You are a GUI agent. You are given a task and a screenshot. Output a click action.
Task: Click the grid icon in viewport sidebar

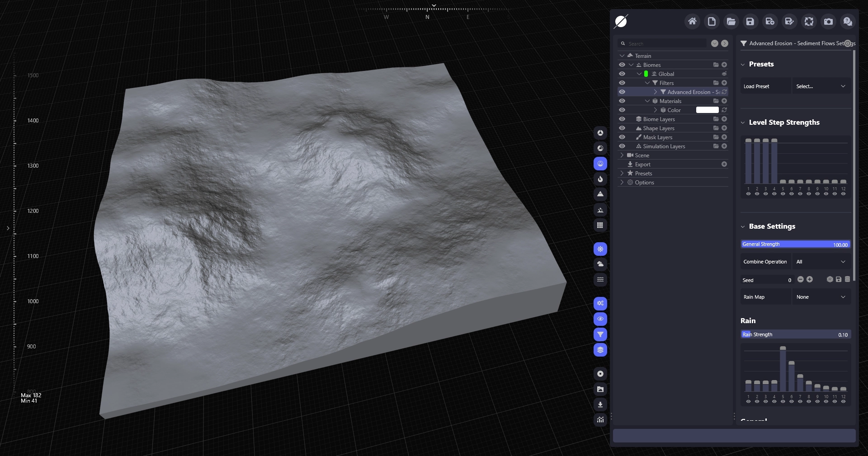pyautogui.click(x=600, y=225)
